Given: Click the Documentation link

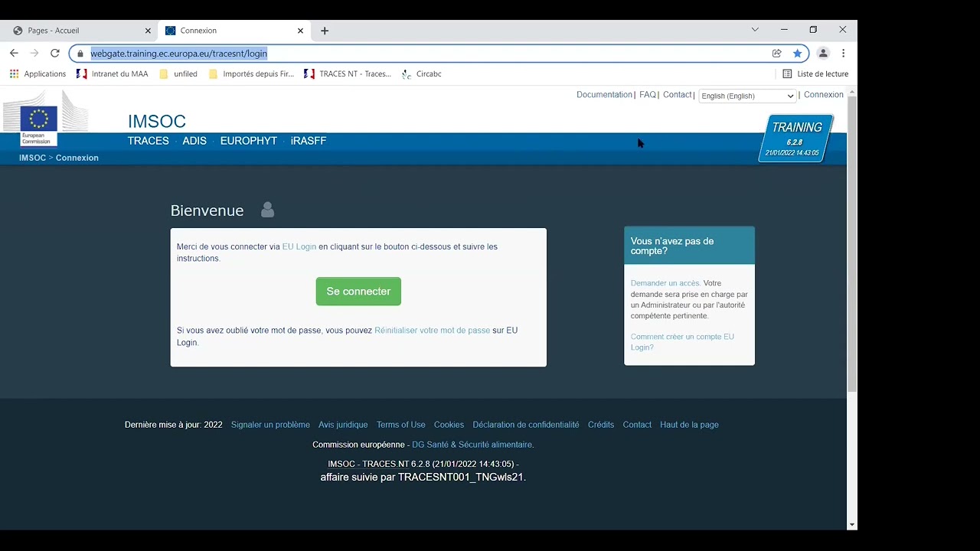Looking at the screenshot, I should tap(604, 95).
